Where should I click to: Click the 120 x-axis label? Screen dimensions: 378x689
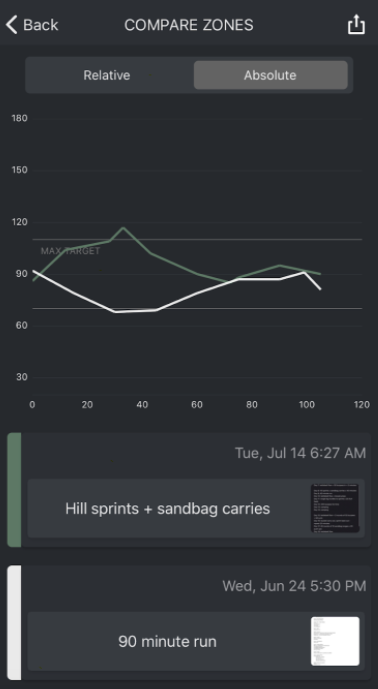tap(362, 405)
